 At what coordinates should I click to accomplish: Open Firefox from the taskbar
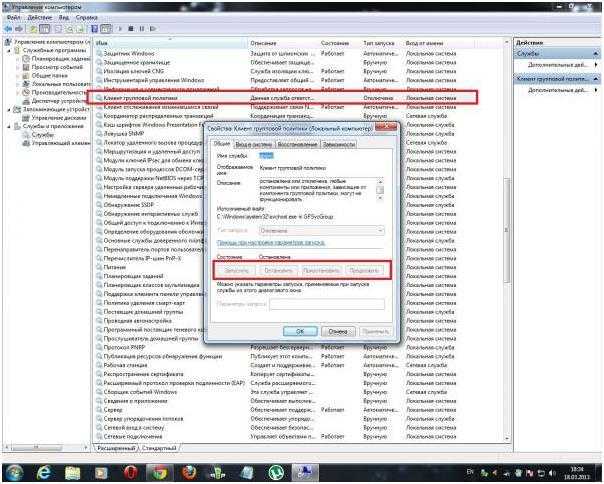click(188, 472)
